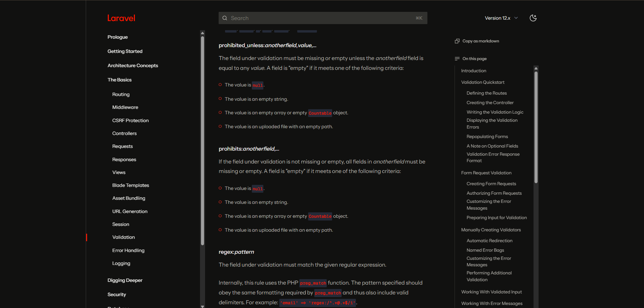644x308 pixels.
Task: Open the Routing docs page
Action: [121, 94]
